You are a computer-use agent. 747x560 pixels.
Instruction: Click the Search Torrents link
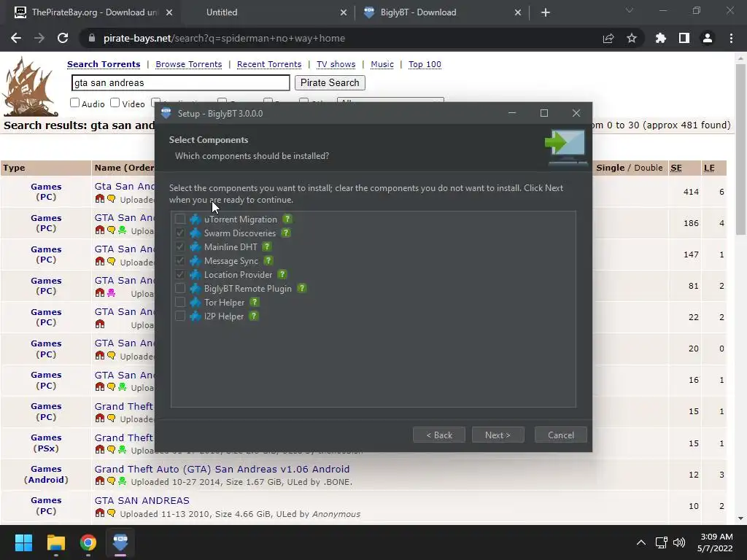[104, 64]
